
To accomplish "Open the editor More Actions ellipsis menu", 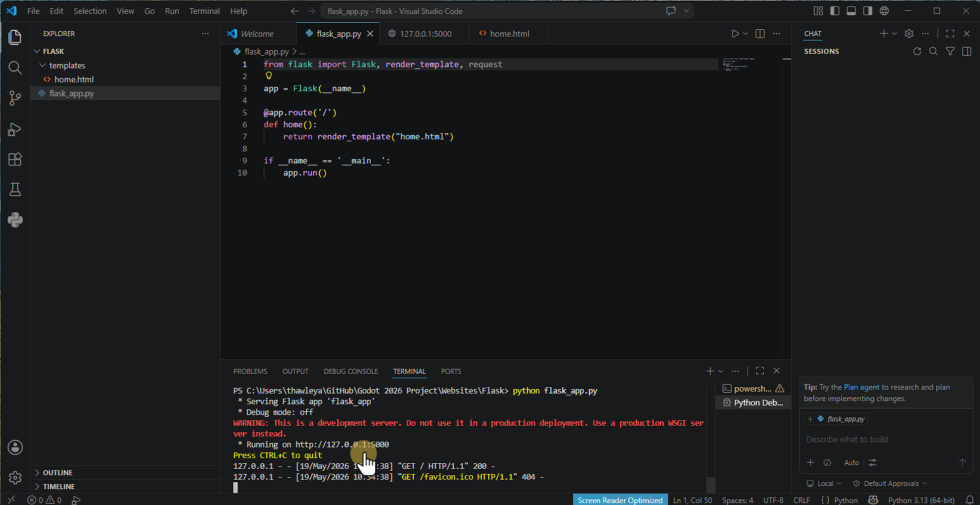I will click(x=777, y=34).
